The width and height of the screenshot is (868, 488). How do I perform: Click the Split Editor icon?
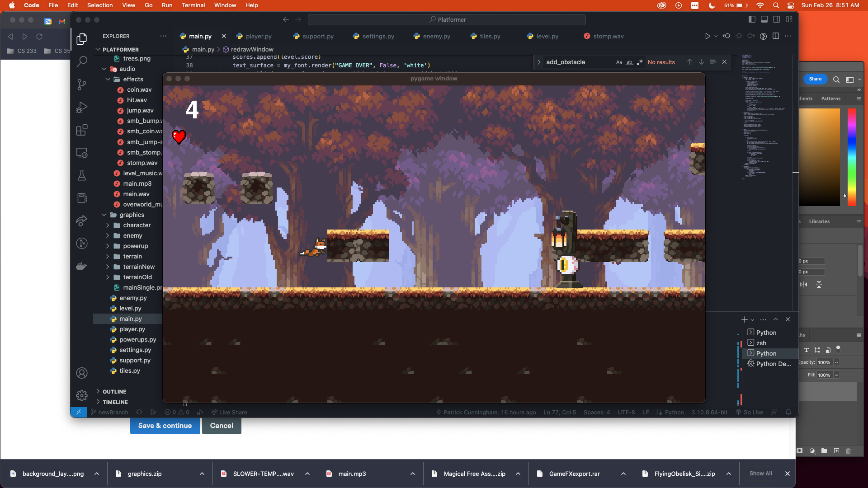(776, 36)
